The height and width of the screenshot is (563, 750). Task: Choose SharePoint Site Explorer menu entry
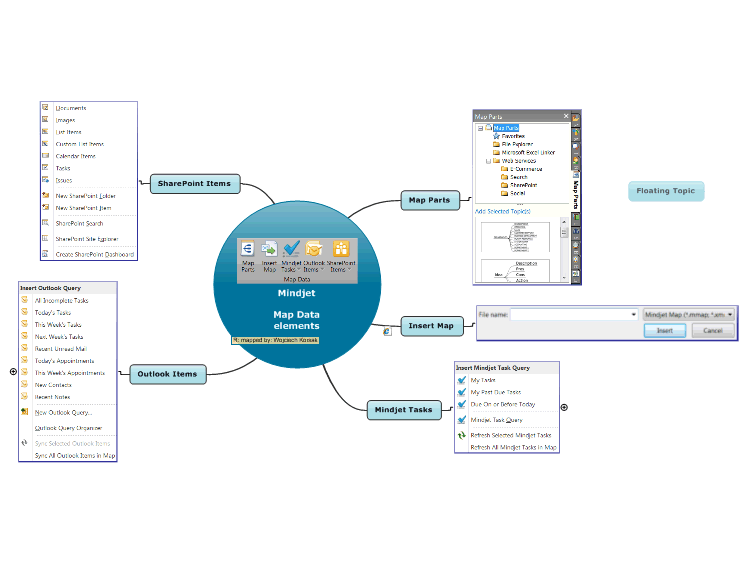tap(87, 239)
